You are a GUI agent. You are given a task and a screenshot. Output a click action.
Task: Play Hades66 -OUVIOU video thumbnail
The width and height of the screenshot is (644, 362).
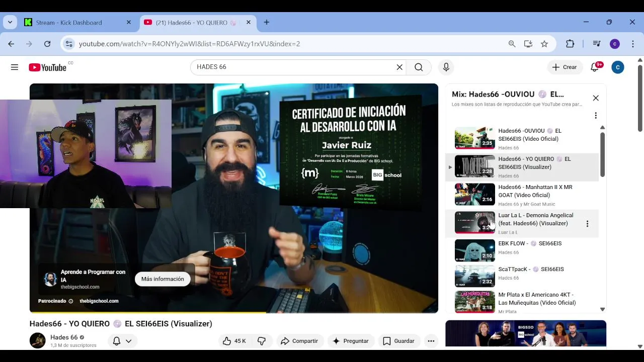point(475,138)
